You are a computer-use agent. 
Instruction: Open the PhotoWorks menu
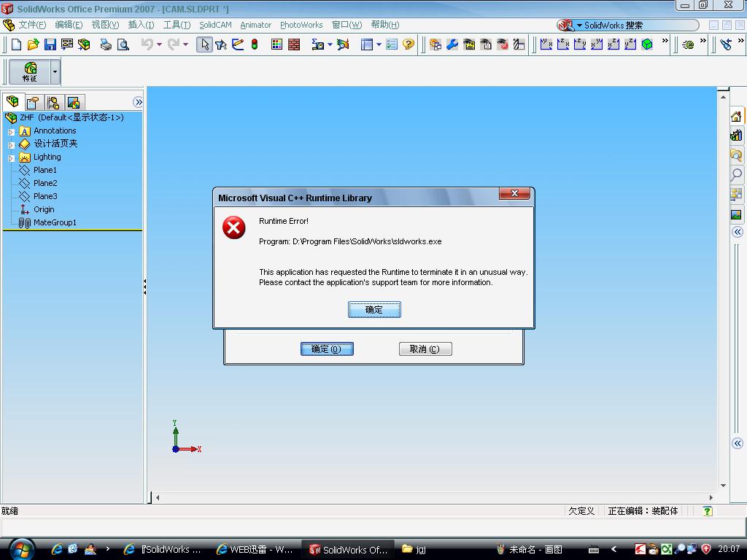[301, 25]
